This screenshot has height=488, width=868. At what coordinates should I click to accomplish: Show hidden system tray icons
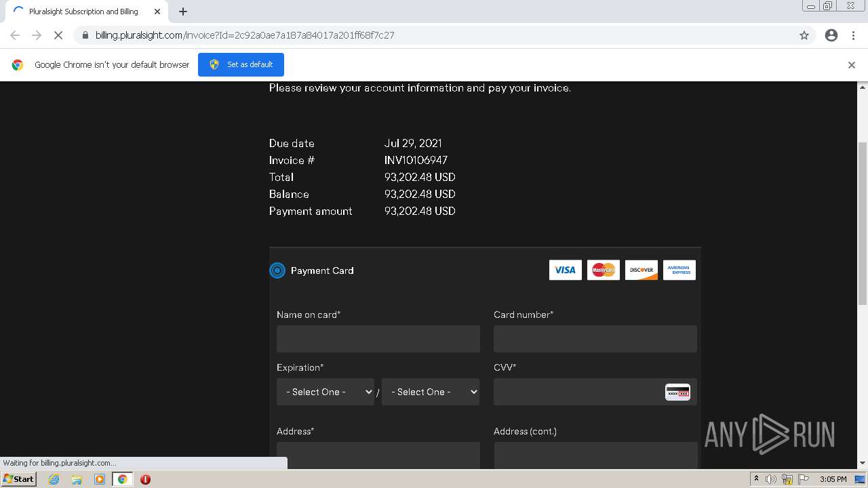[756, 479]
